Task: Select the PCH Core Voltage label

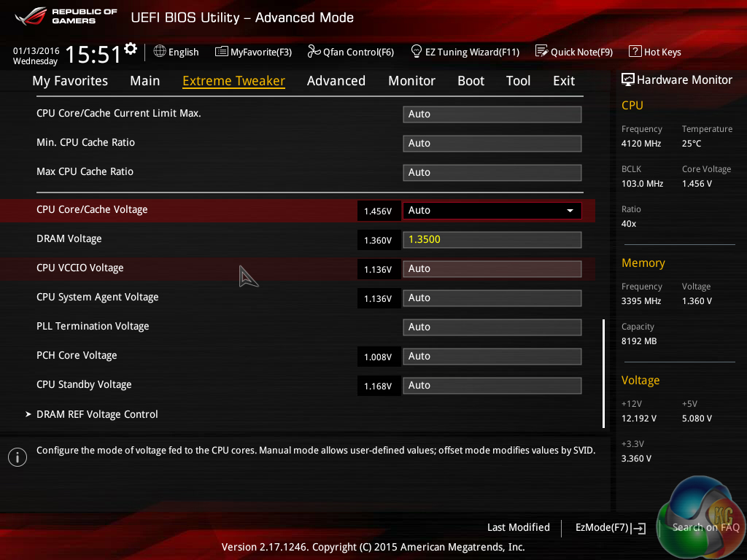Action: [77, 355]
